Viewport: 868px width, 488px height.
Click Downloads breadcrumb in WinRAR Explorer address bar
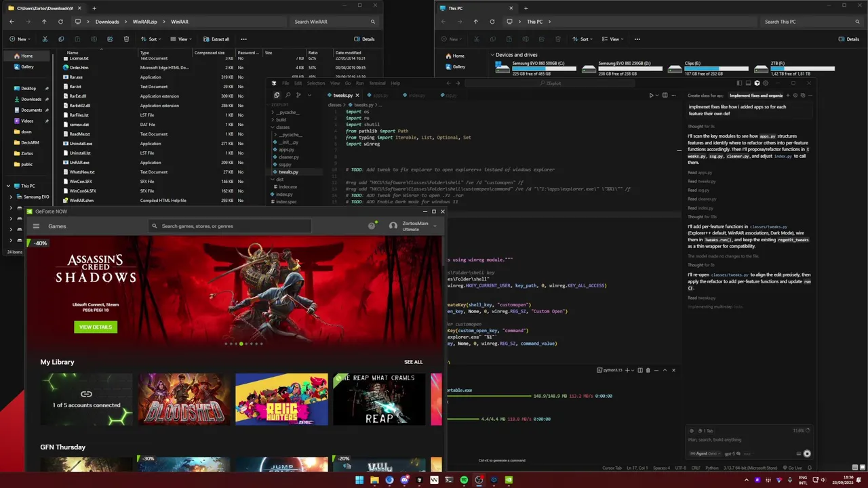click(107, 22)
